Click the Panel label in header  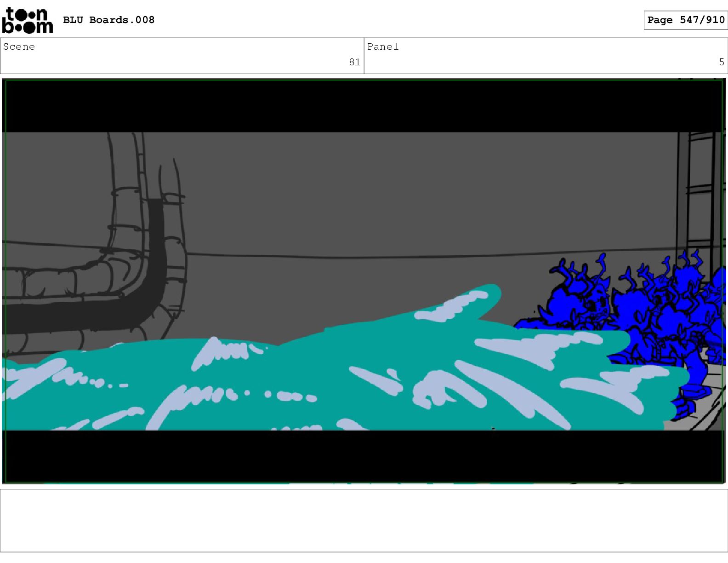pos(382,46)
